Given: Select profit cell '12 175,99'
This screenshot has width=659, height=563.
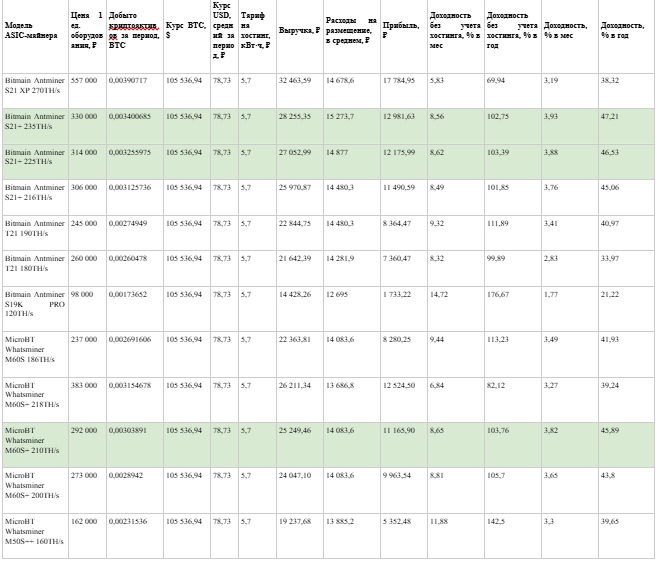Looking at the screenshot, I should pos(403,163).
